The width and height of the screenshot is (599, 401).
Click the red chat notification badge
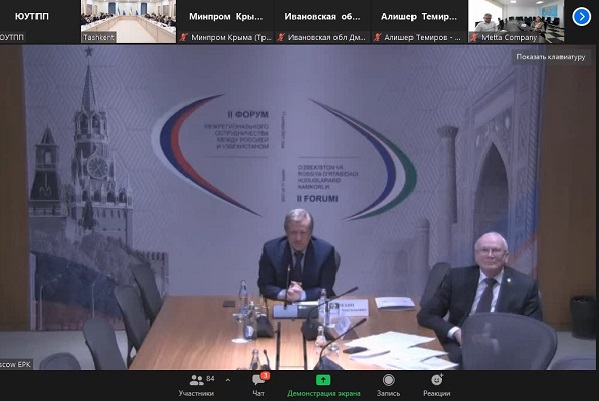(266, 376)
